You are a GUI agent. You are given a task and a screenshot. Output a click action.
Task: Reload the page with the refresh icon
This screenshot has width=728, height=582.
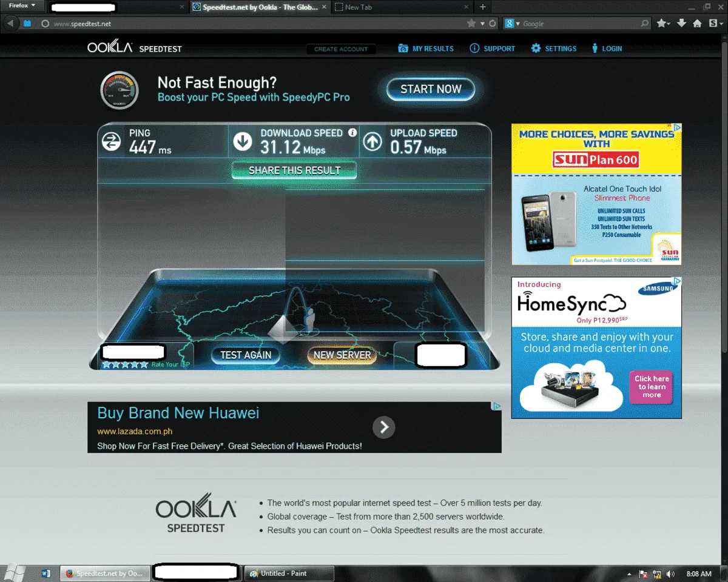pyautogui.click(x=492, y=24)
